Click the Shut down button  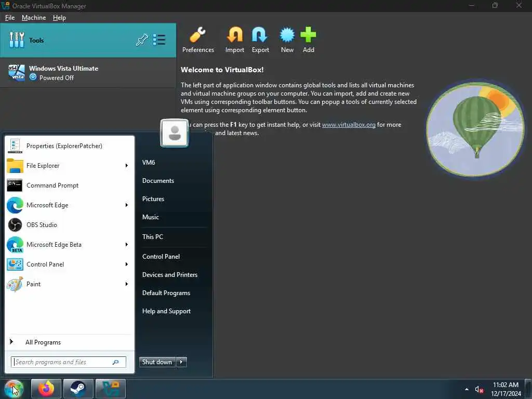click(157, 362)
